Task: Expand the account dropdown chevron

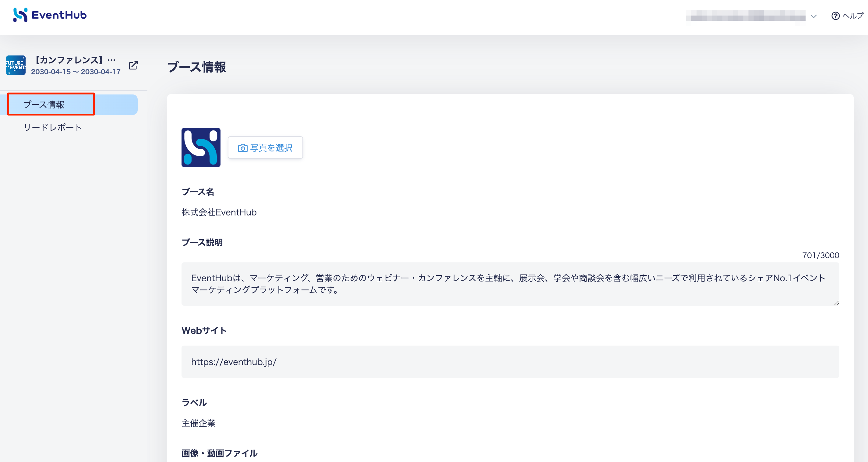Action: (x=813, y=16)
